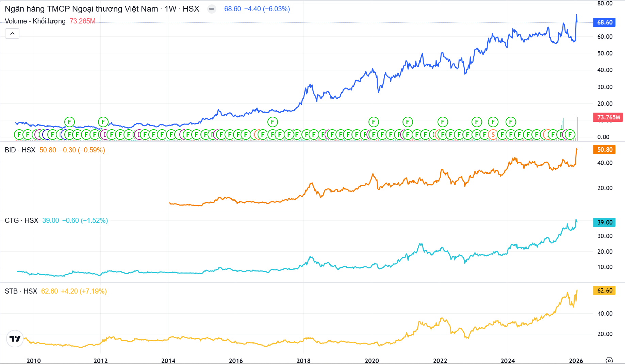Click the 1W interval in the title

tap(170, 9)
